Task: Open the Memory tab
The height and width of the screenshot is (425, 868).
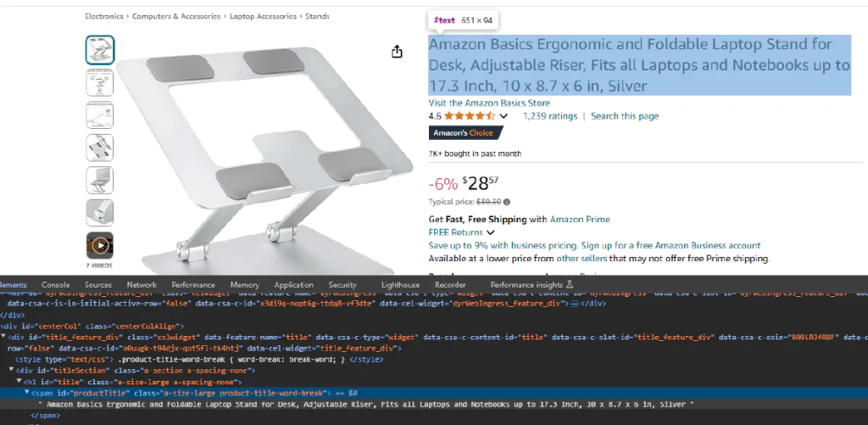Action: pos(245,285)
